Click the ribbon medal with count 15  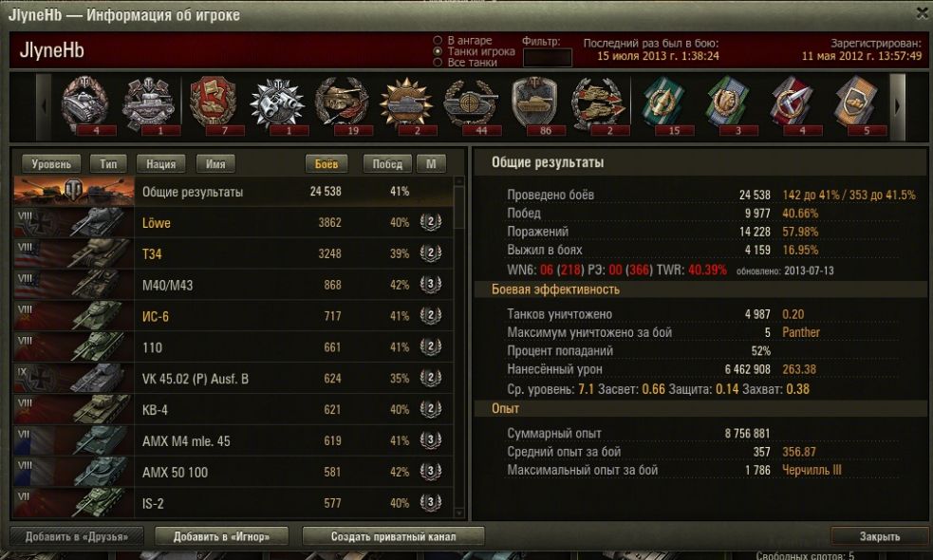[662, 105]
